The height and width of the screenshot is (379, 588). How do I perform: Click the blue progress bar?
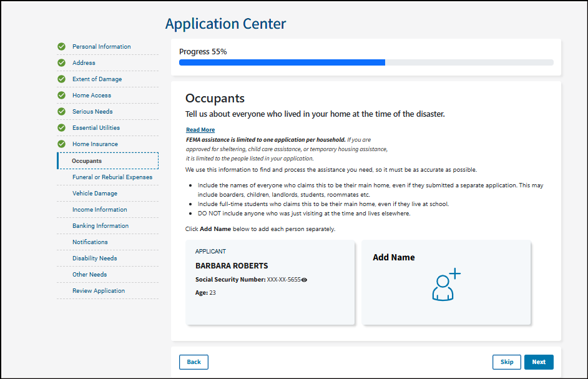[282, 62]
